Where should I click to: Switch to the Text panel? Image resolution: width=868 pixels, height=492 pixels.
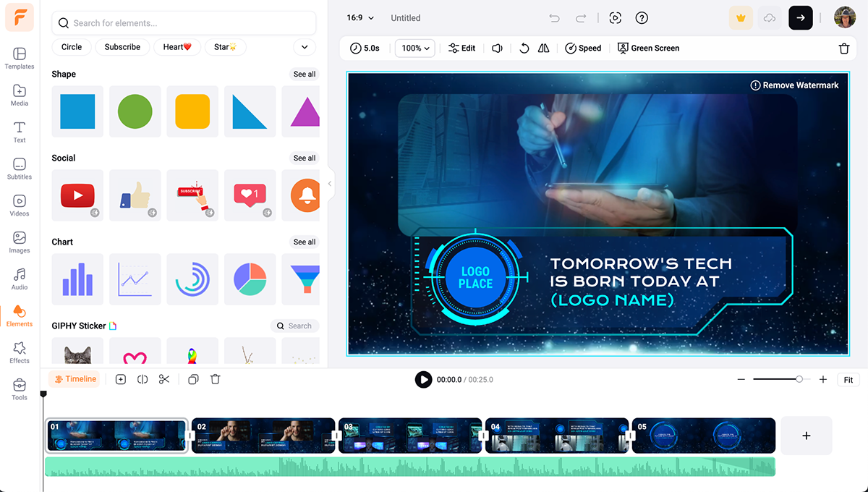pos(19,131)
